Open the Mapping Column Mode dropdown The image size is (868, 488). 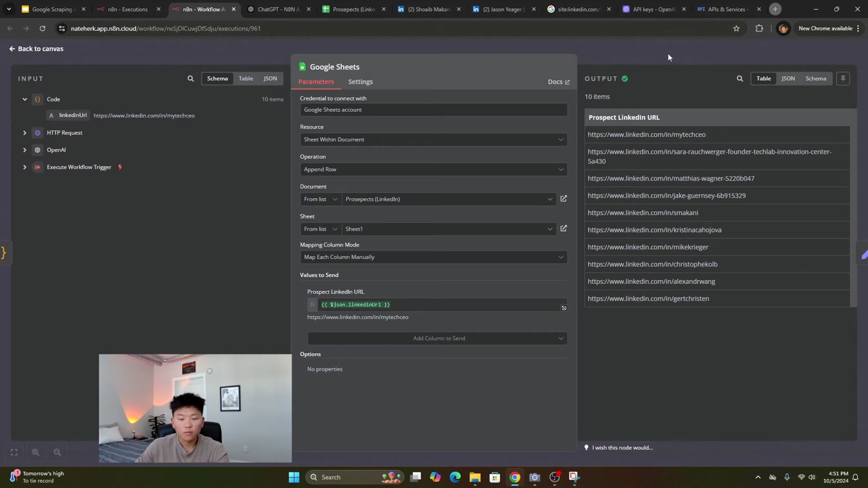(433, 257)
